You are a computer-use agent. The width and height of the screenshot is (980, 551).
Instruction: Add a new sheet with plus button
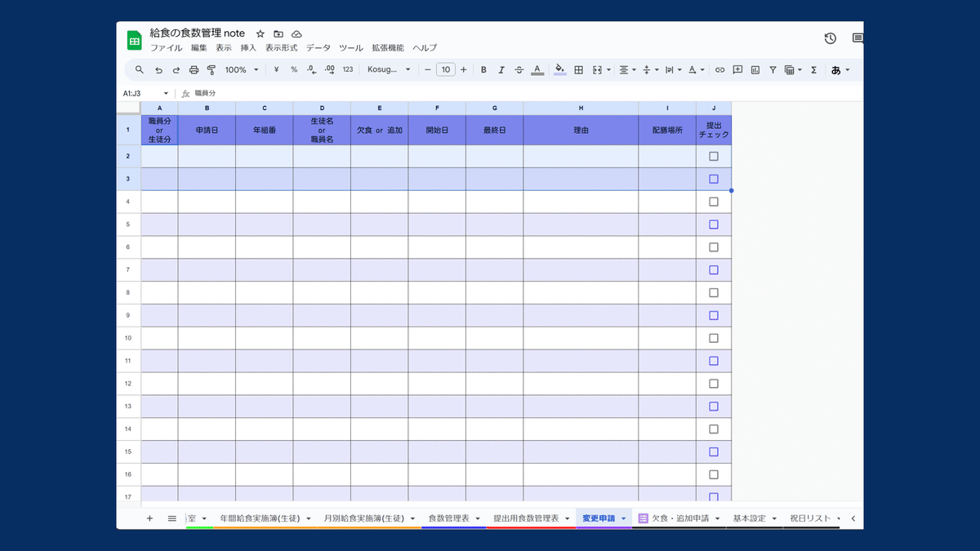pyautogui.click(x=149, y=518)
